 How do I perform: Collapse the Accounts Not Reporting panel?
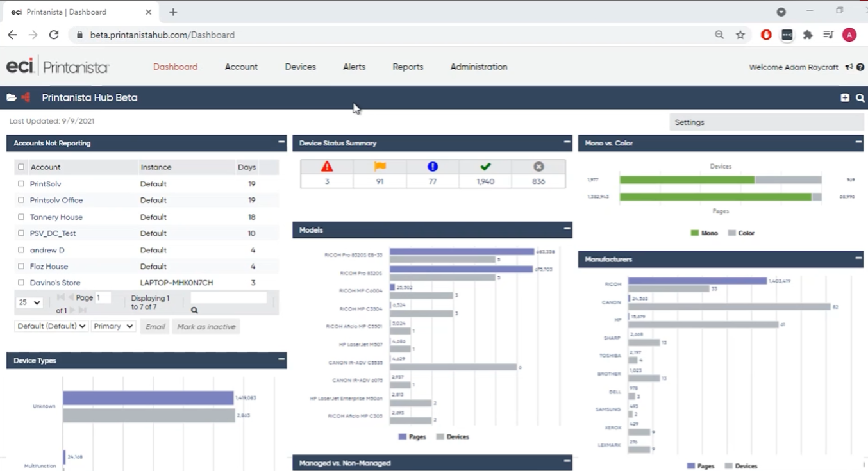(x=281, y=142)
